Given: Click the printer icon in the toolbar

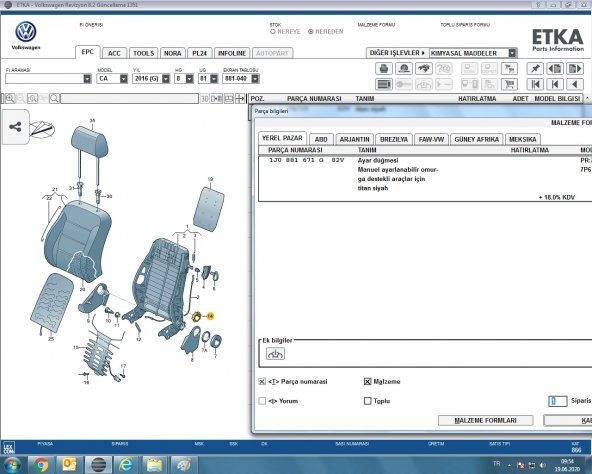Looking at the screenshot, I should [384, 69].
